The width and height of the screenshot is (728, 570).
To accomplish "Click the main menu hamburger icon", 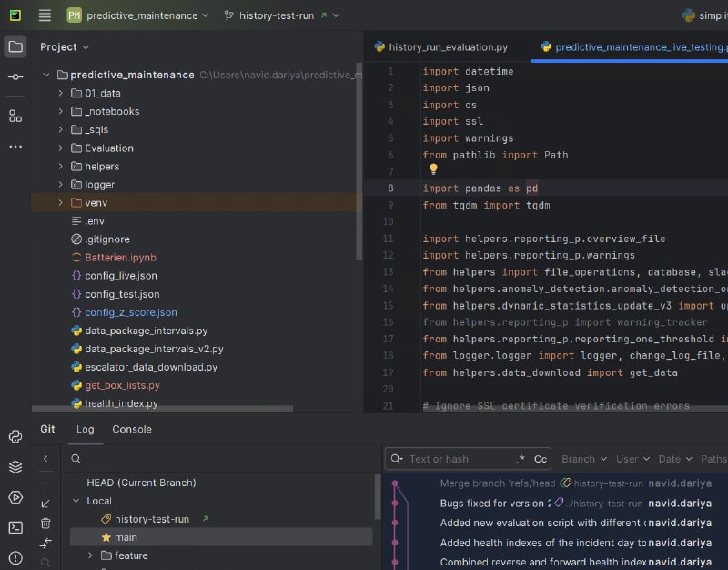I will click(x=45, y=15).
